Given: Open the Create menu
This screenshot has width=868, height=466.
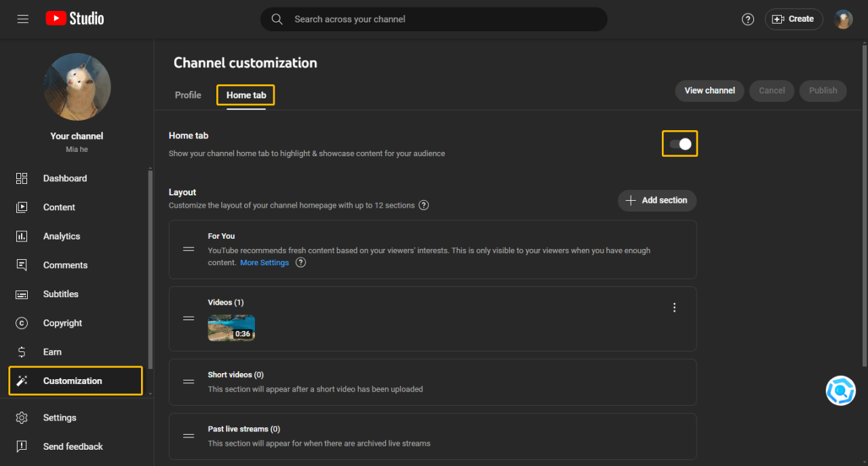Looking at the screenshot, I should [x=793, y=18].
